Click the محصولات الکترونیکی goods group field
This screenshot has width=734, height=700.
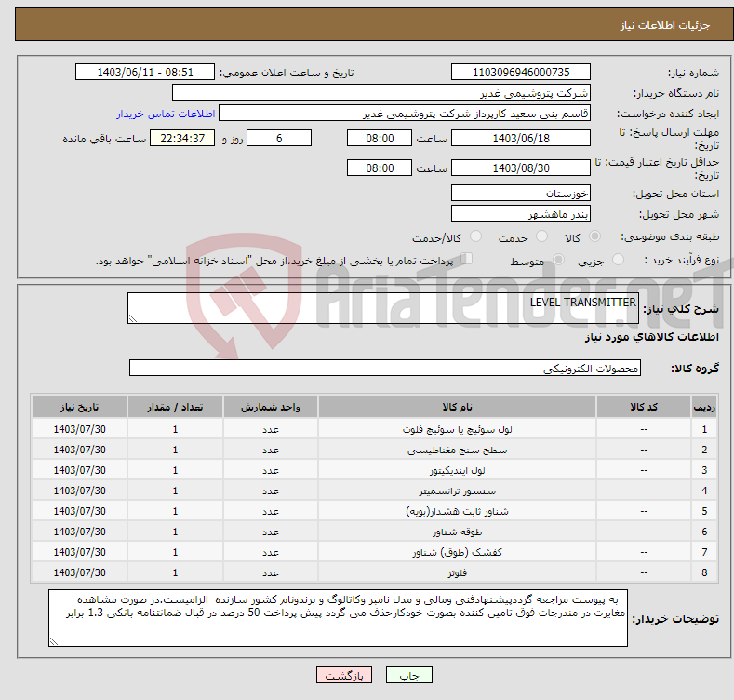point(385,369)
